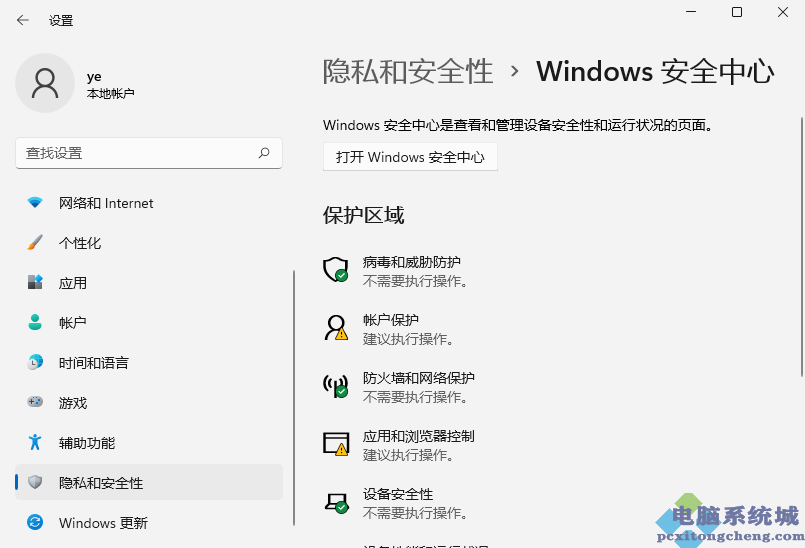Click the search magnifier icon
805x548 pixels.
(264, 153)
